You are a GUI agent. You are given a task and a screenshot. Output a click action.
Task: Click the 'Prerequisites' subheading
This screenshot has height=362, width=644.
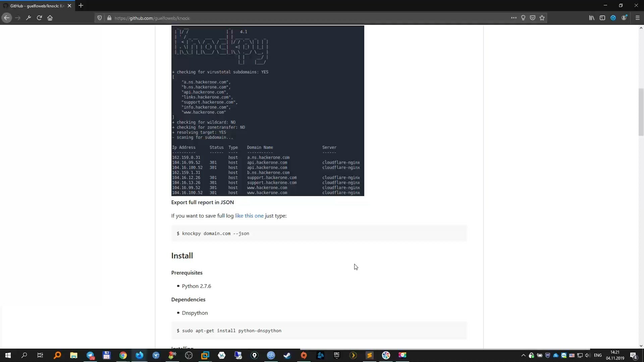[187, 273]
